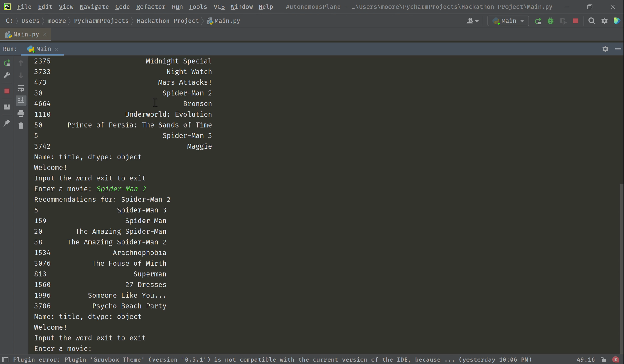Click the Plugin error status message
Viewport: 624px width, 364px height.
pos(272,360)
